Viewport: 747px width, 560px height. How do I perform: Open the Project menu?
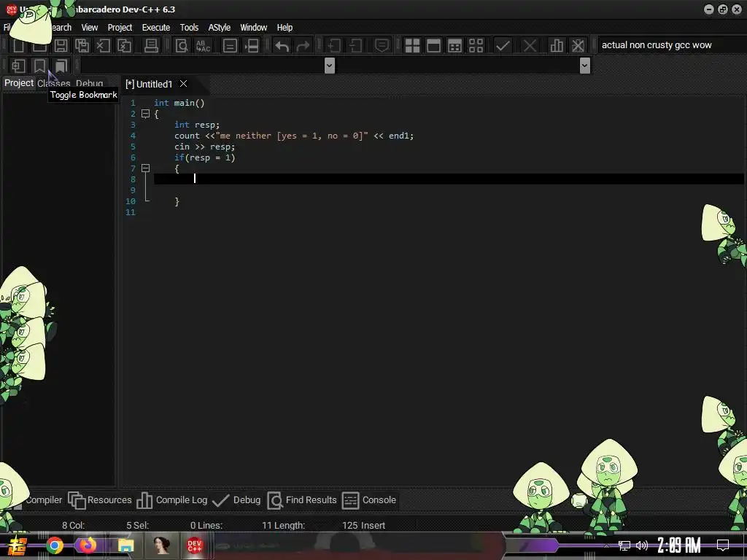pos(120,28)
